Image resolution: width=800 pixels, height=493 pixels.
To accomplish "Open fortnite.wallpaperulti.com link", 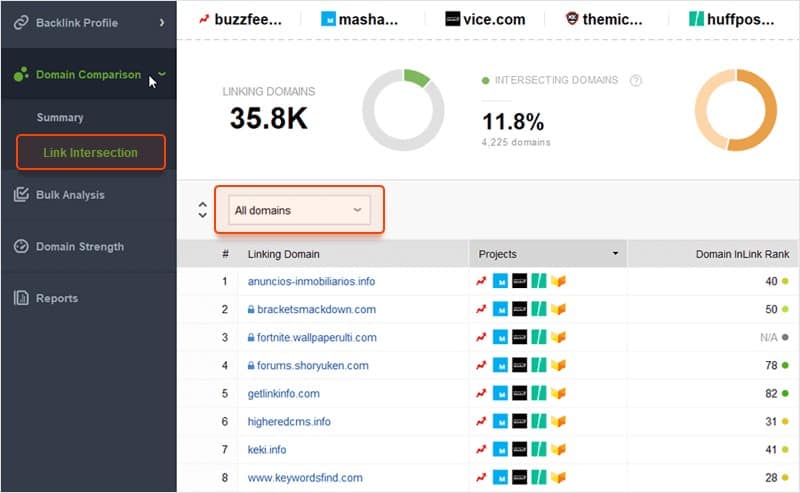I will pos(317,337).
